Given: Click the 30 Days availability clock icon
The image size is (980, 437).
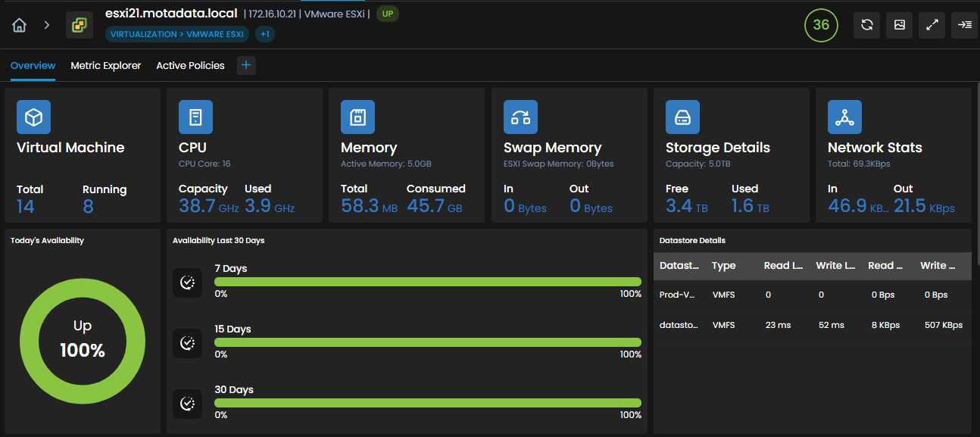Looking at the screenshot, I should [187, 404].
